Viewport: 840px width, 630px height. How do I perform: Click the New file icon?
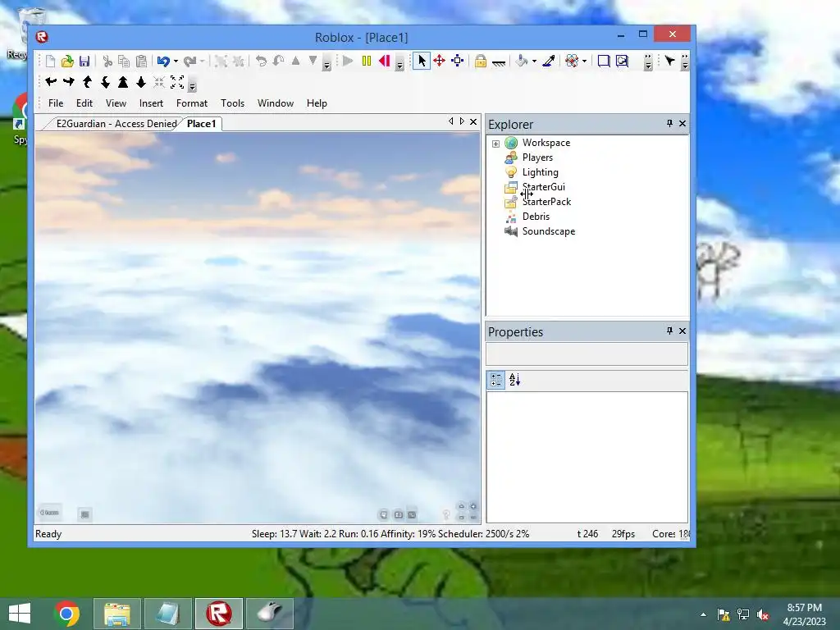pos(50,61)
